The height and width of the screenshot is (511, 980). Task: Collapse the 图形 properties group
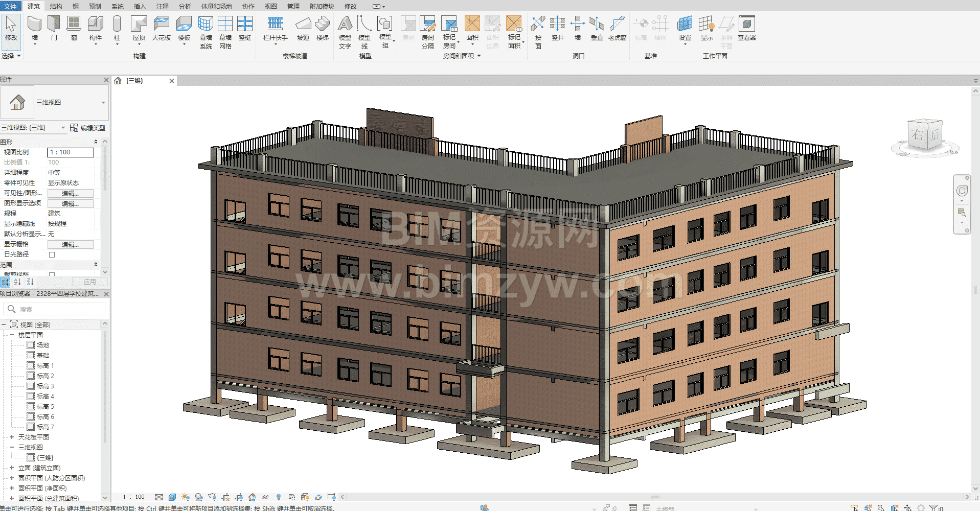(96, 142)
